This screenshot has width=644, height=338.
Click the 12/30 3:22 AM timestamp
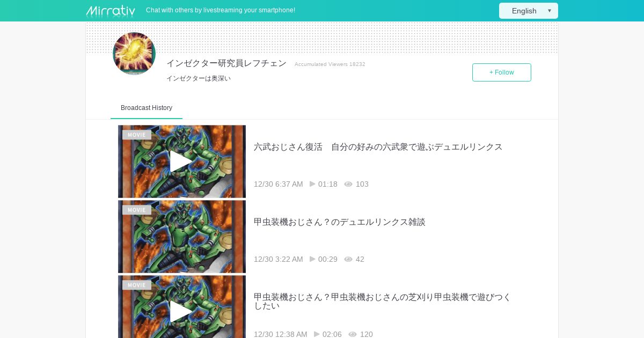(x=279, y=259)
